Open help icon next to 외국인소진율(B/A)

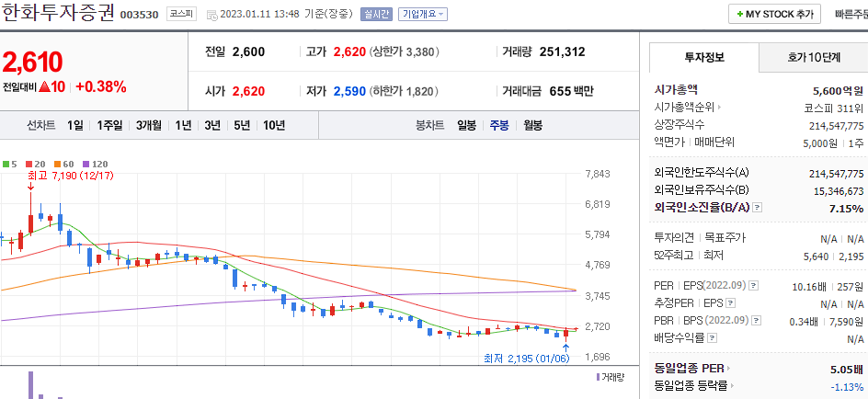[758, 208]
